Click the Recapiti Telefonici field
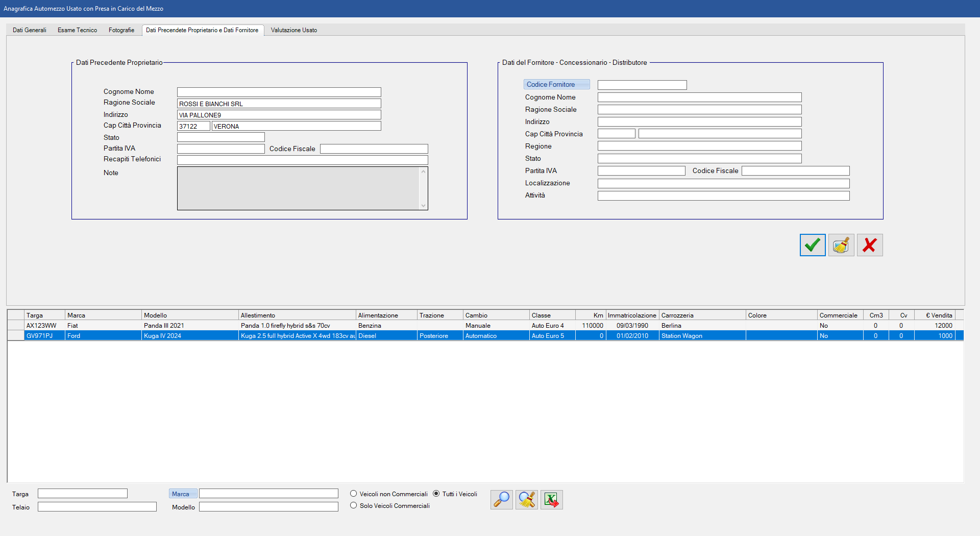Image resolution: width=980 pixels, height=536 pixels. pyautogui.click(x=302, y=160)
